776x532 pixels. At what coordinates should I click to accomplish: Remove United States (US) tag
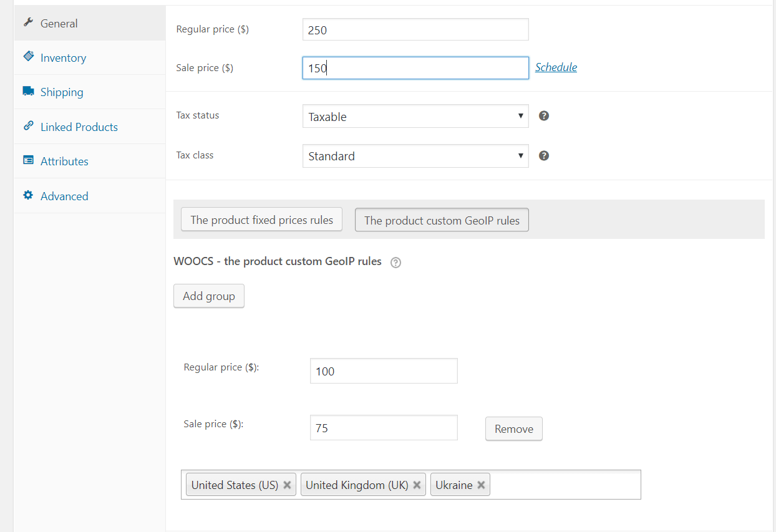point(287,485)
